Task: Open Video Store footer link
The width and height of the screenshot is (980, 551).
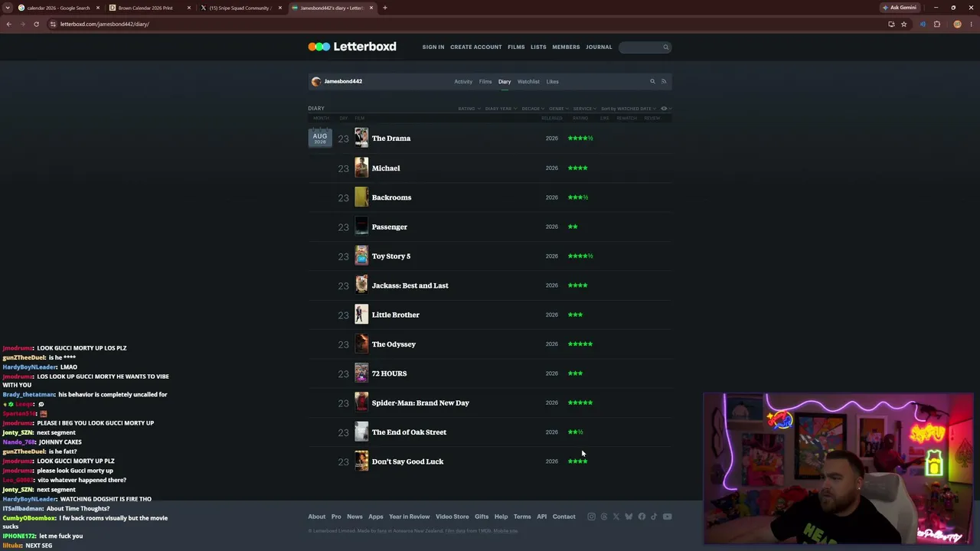Action: pos(452,517)
